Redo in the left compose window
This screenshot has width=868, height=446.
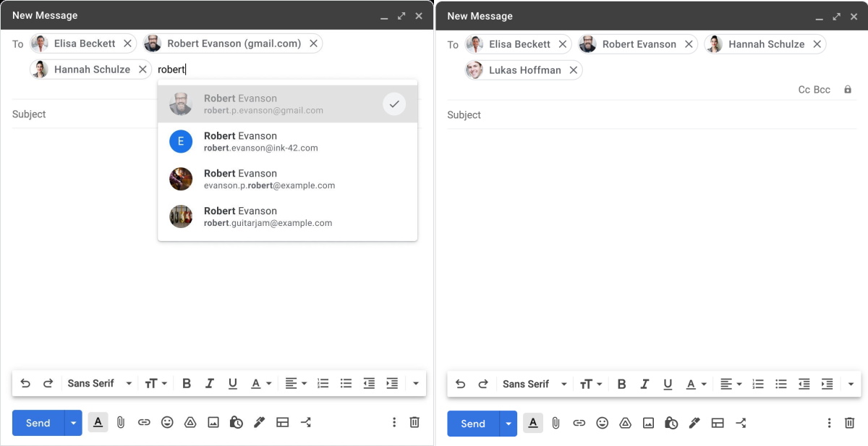pyautogui.click(x=48, y=384)
